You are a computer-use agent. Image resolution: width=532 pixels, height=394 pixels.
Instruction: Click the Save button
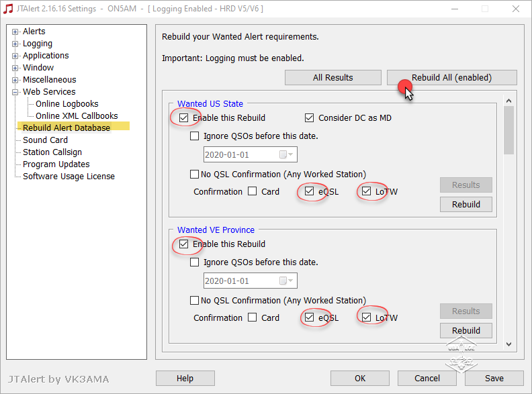coord(494,378)
